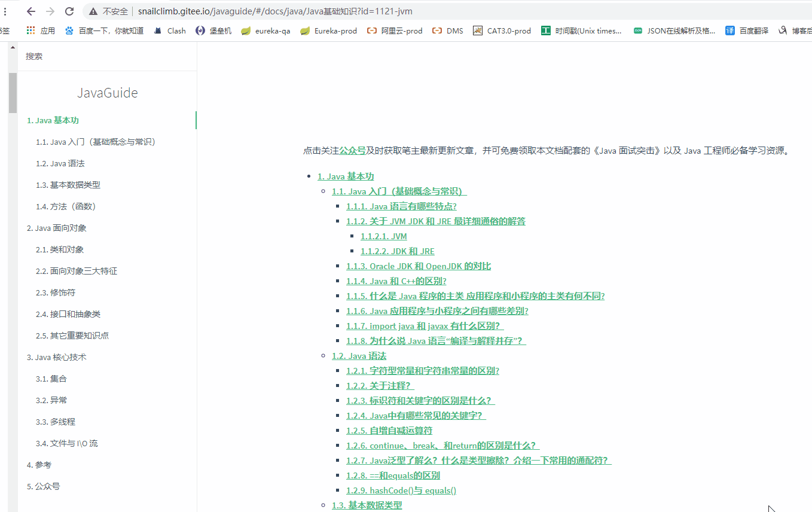Open sidebar item 1.1. Java 入门

point(96,142)
